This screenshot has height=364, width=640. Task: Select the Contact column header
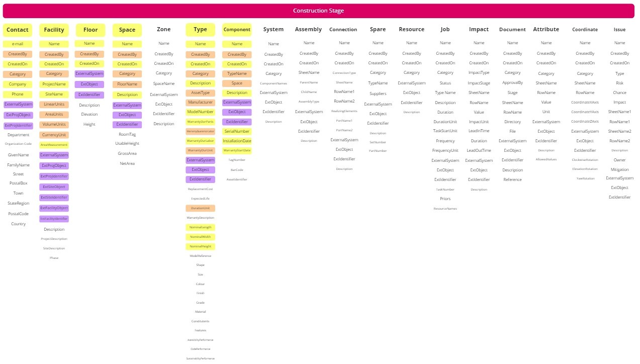18,30
